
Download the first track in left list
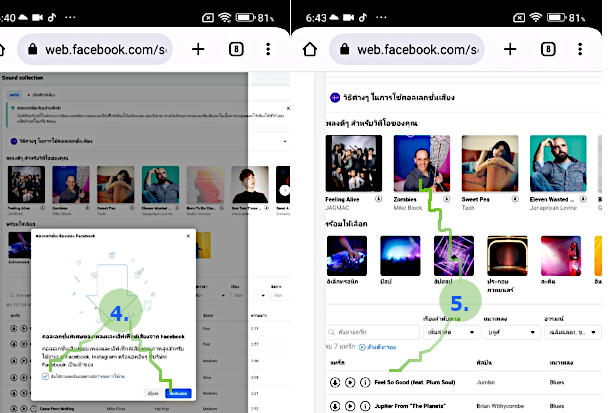[14, 328]
